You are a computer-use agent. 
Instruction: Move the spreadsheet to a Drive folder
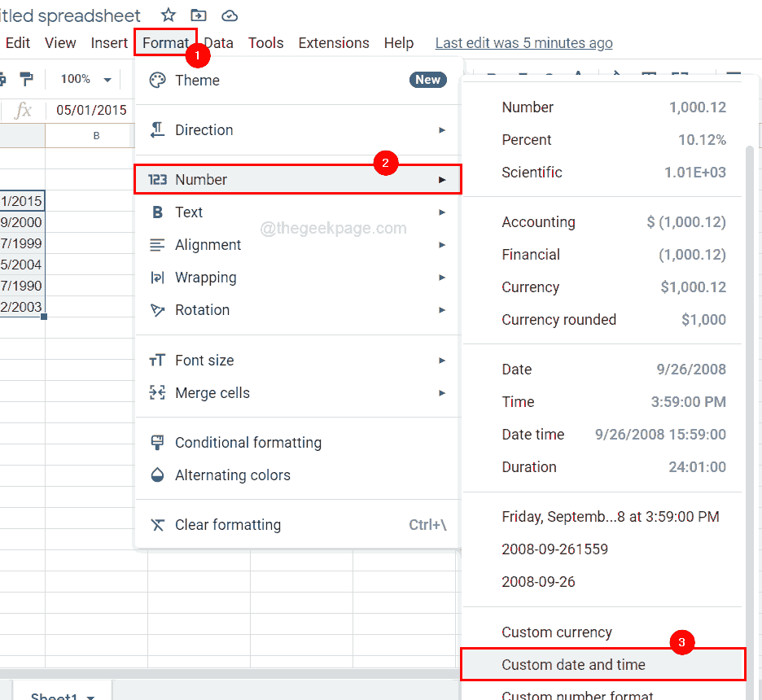coord(198,15)
